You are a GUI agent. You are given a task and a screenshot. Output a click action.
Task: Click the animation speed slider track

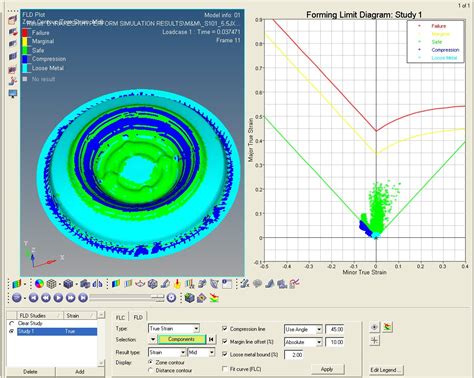(x=127, y=297)
